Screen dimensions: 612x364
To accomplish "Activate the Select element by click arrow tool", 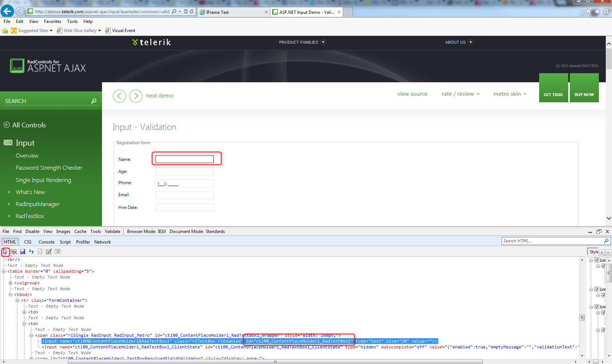I will [x=5, y=252].
